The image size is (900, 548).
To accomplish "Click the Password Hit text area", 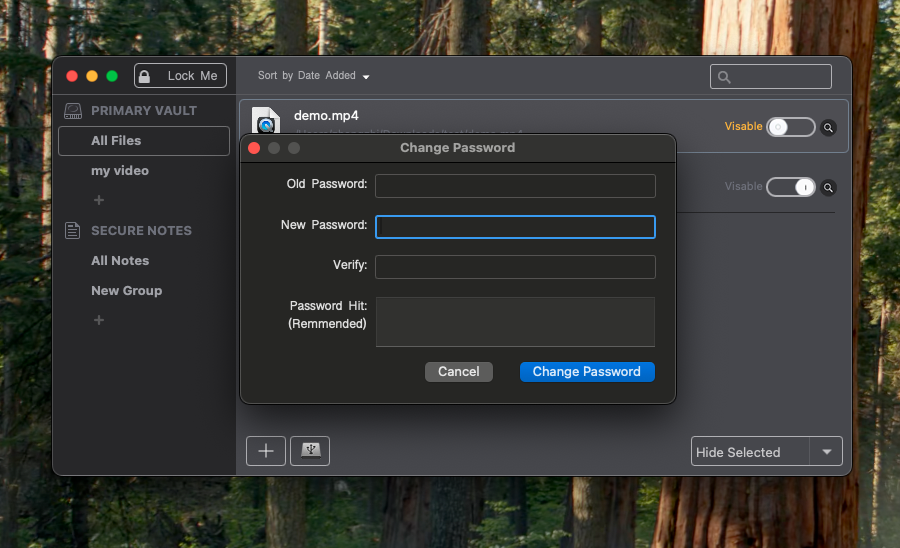I will point(515,322).
